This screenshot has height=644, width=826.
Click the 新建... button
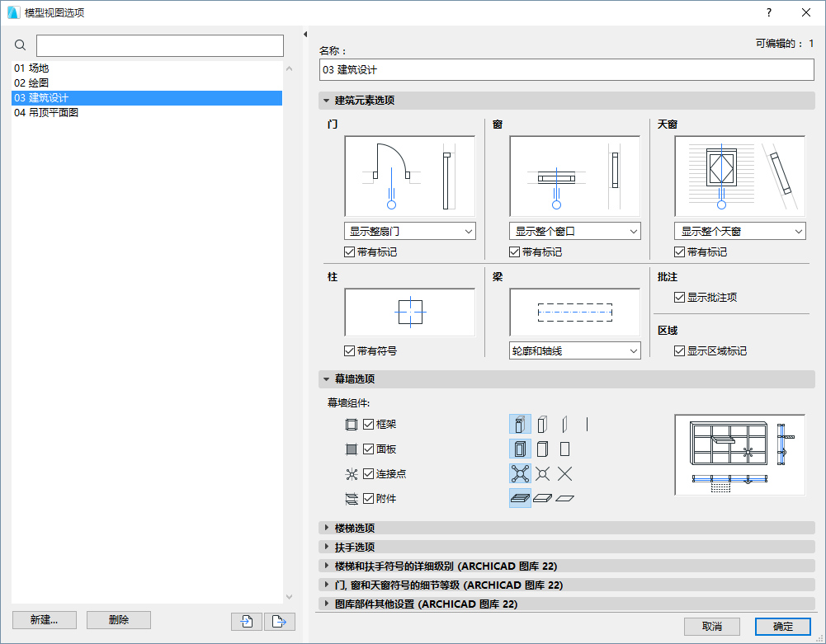coord(44,620)
